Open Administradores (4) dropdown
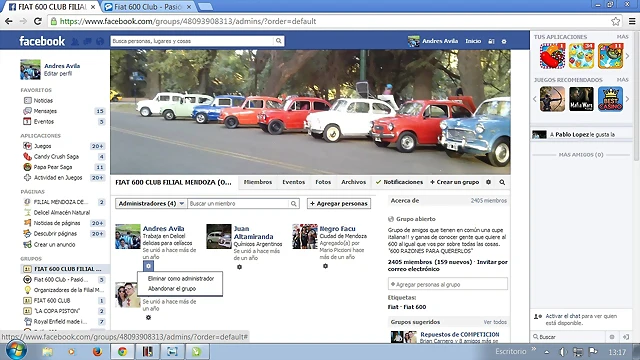 (151, 203)
